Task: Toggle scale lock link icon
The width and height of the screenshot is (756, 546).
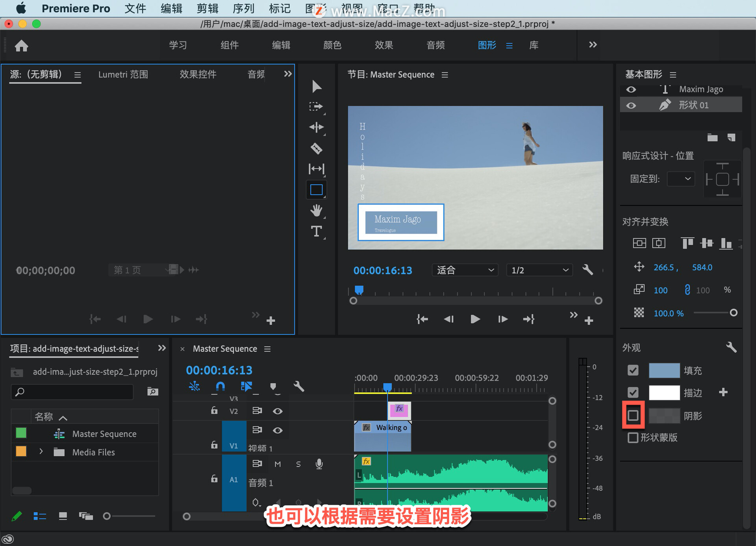Action: (687, 290)
